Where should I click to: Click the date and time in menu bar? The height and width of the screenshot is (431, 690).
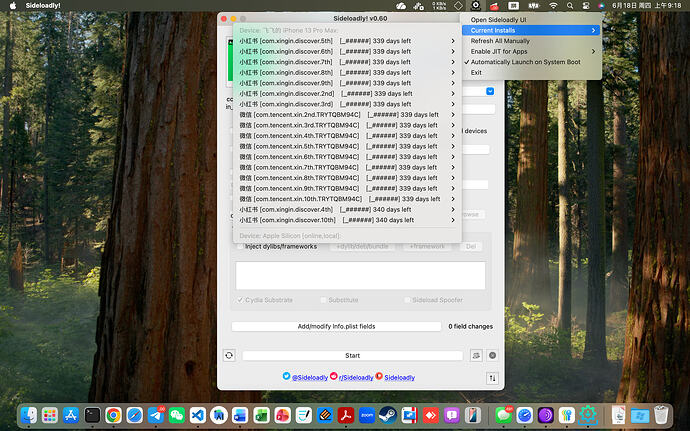pyautogui.click(x=646, y=6)
